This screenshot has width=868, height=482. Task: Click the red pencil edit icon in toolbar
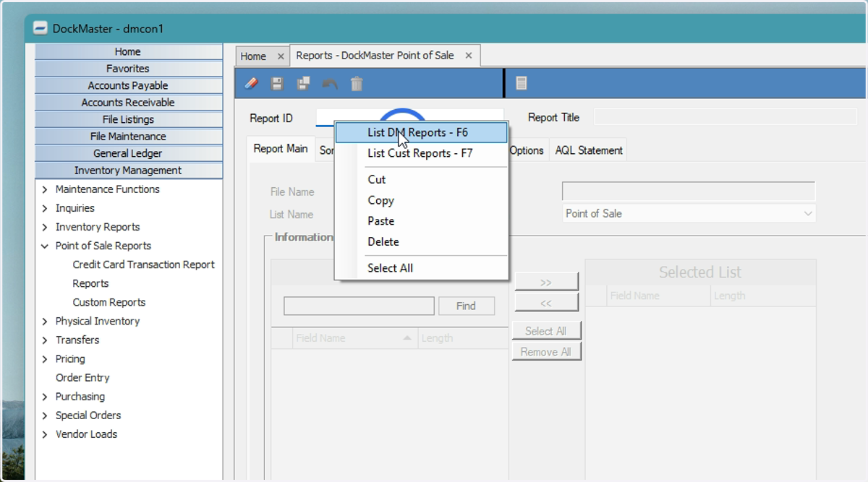click(x=251, y=83)
